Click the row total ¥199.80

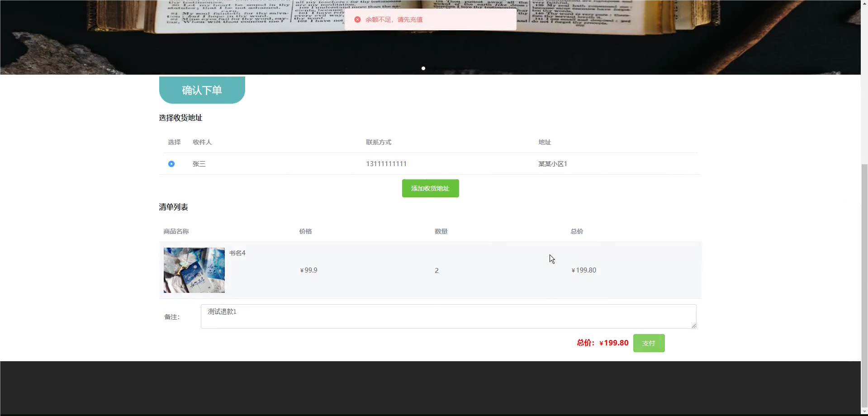(583, 270)
